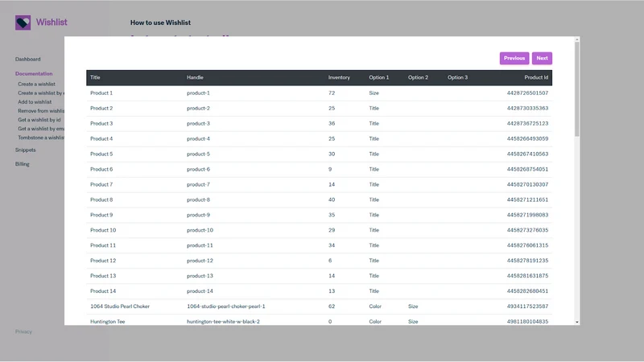The height and width of the screenshot is (362, 644).
Task: Open 'Remove from wishlist' documentation link
Action: [41, 111]
